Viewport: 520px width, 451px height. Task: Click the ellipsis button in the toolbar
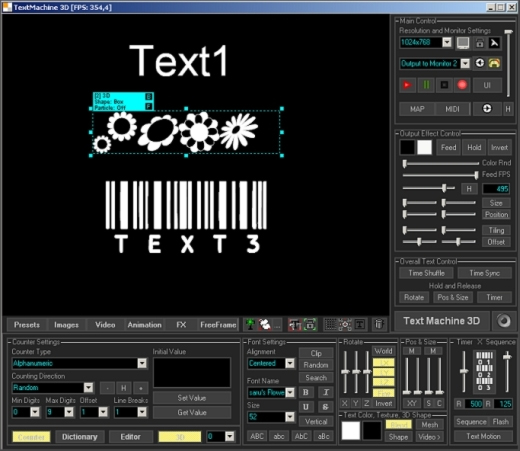277,325
